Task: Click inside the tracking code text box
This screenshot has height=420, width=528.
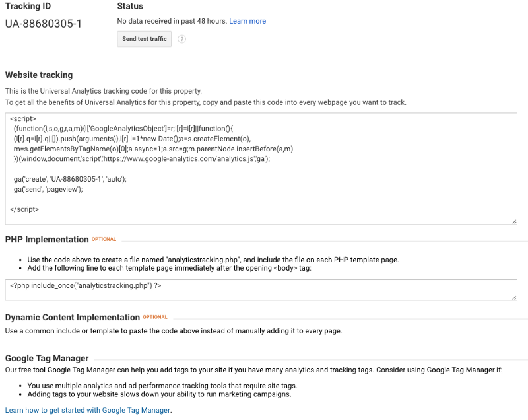Action: point(330,198)
